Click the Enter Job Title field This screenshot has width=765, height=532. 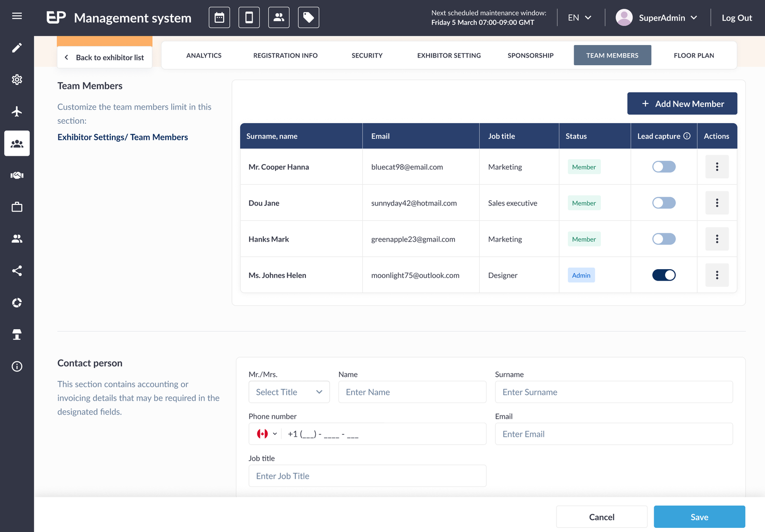click(x=367, y=476)
